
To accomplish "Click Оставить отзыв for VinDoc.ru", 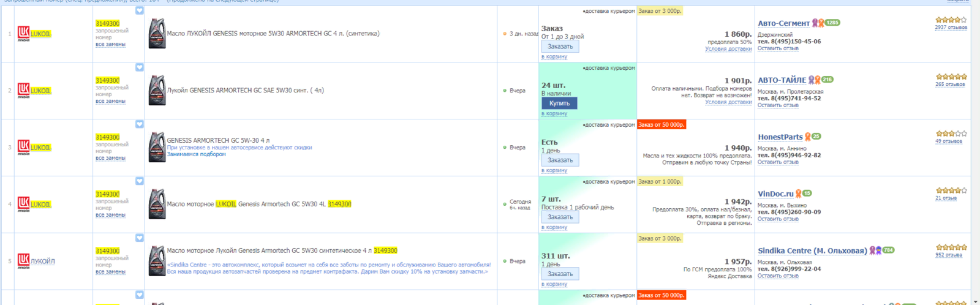I will point(778,219).
